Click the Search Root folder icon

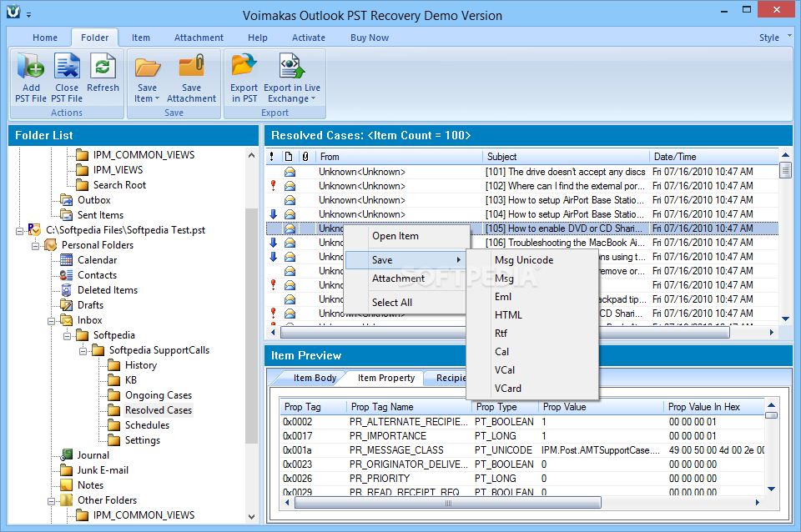click(83, 185)
